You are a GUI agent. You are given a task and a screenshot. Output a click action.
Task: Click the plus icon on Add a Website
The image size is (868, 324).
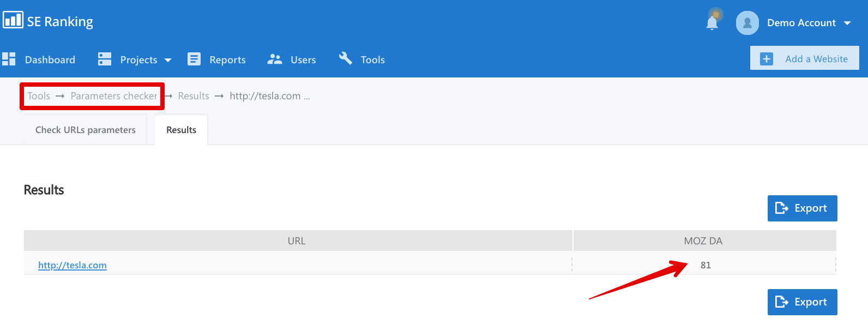767,59
